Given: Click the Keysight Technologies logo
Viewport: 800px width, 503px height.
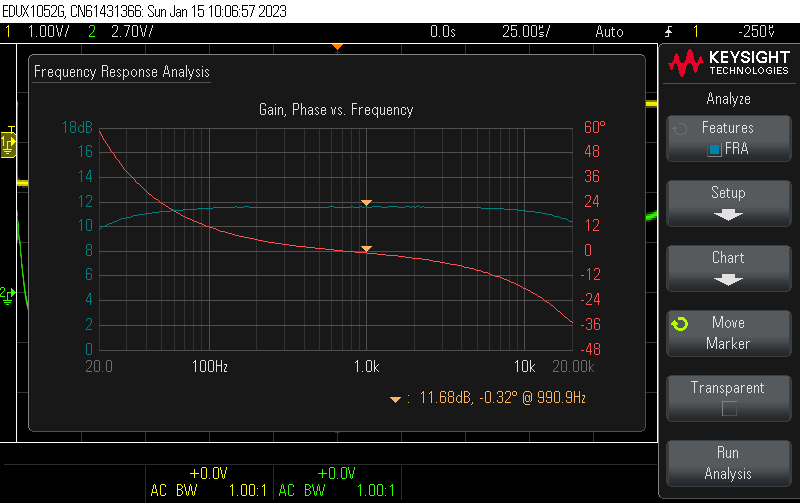Looking at the screenshot, I should [x=729, y=63].
